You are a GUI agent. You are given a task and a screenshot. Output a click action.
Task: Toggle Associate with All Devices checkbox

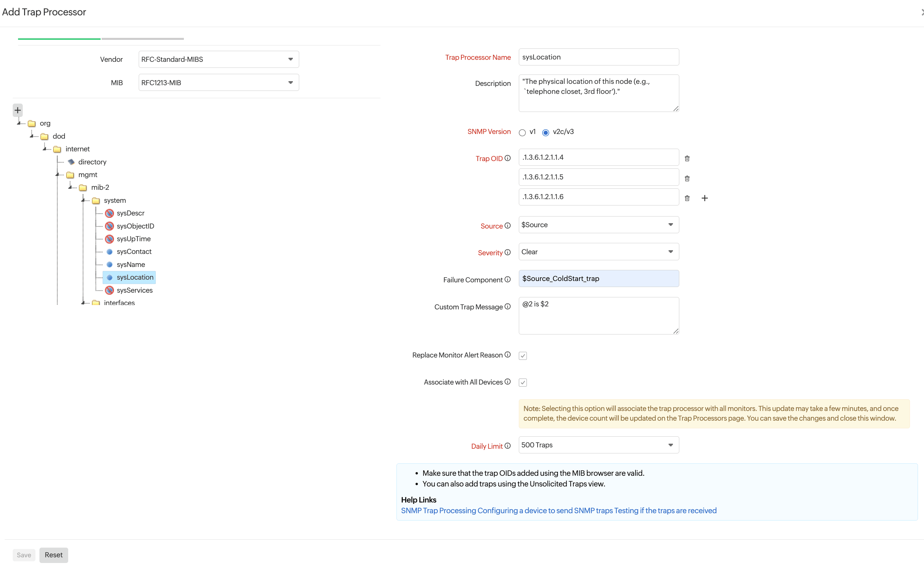coord(523,382)
